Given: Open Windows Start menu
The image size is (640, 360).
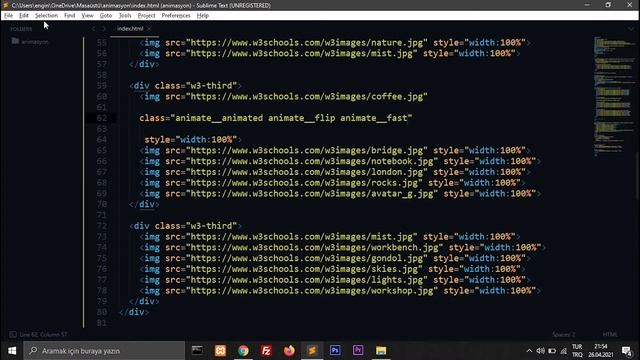Looking at the screenshot, I should [12, 351].
